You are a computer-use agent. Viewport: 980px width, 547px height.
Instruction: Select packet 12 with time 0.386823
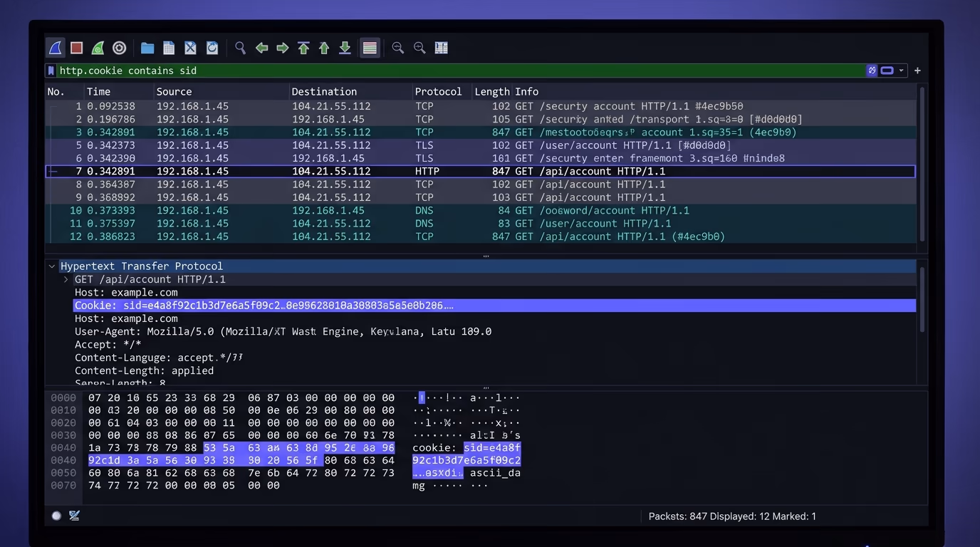click(x=481, y=236)
